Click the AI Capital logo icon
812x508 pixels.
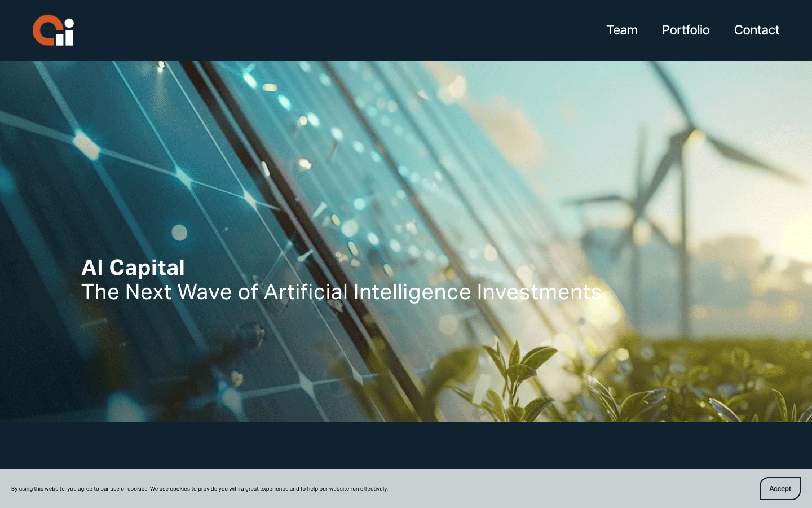pyautogui.click(x=53, y=30)
